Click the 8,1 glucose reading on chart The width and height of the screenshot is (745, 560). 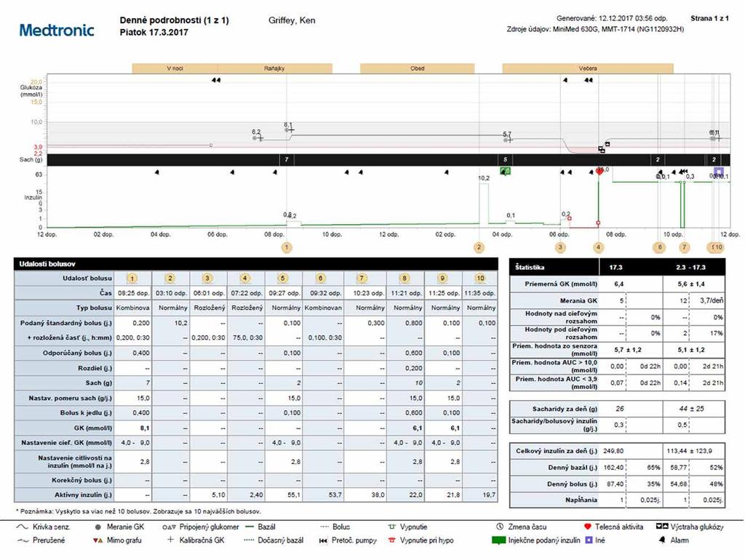pos(288,125)
